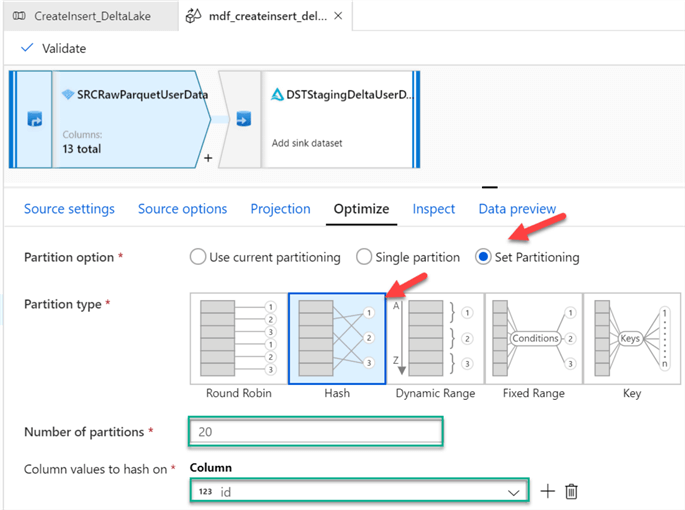The width and height of the screenshot is (685, 510).
Task: Click the Add sink dataset text
Action: [307, 143]
